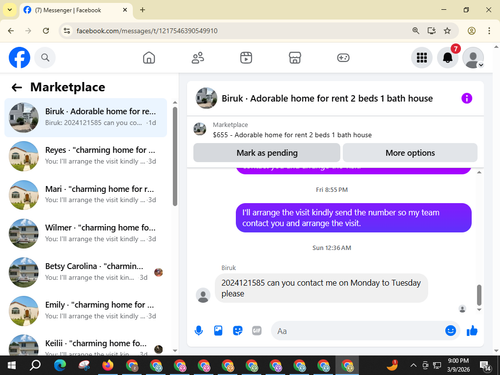Click Biruk's avatar beside received message

point(203,295)
